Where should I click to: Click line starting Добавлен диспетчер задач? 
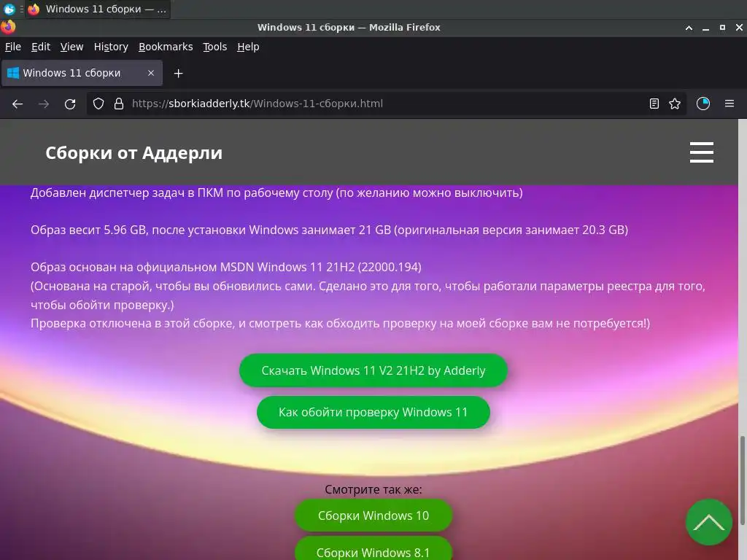click(276, 192)
